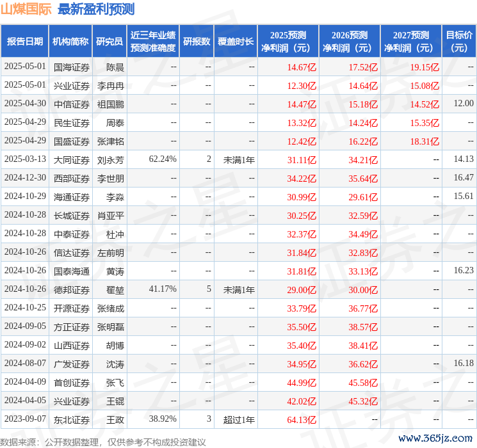Click target price 16.18
Screen dimensions: 477x448
pyautogui.click(x=464, y=363)
